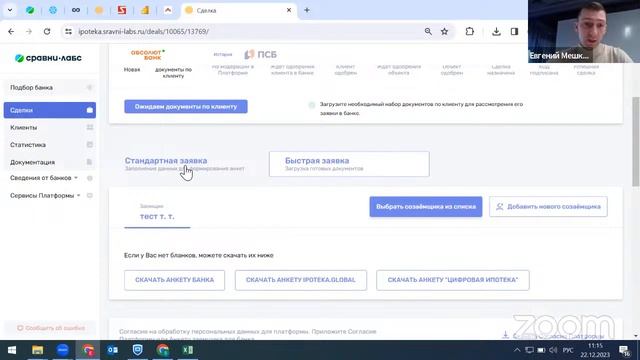Open browser extensions puzzle icon
This screenshot has width=640, height=360.
[x=470, y=31]
